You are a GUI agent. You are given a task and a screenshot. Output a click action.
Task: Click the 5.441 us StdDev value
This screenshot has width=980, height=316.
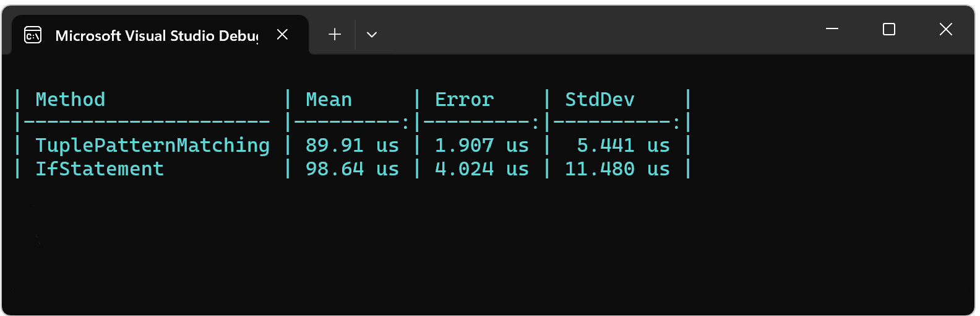point(624,146)
